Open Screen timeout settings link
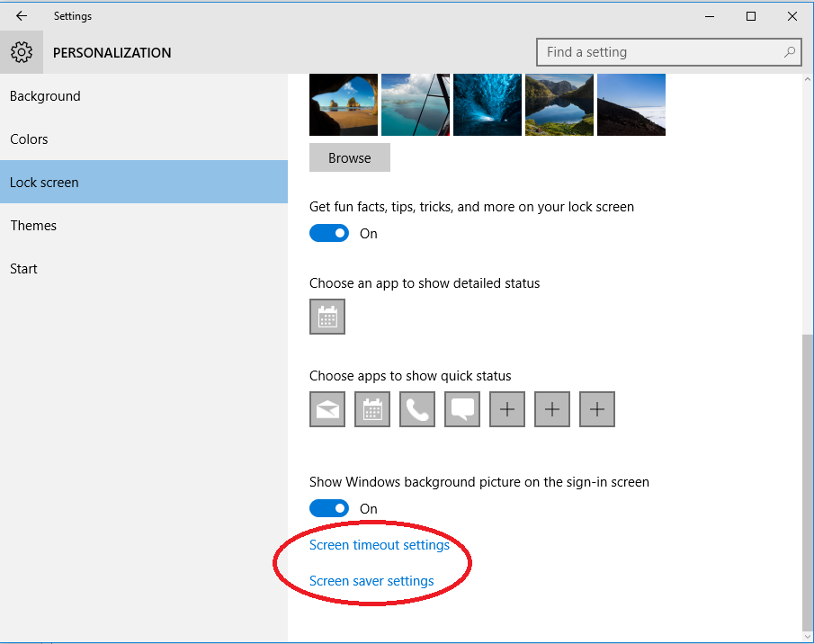 click(x=380, y=545)
